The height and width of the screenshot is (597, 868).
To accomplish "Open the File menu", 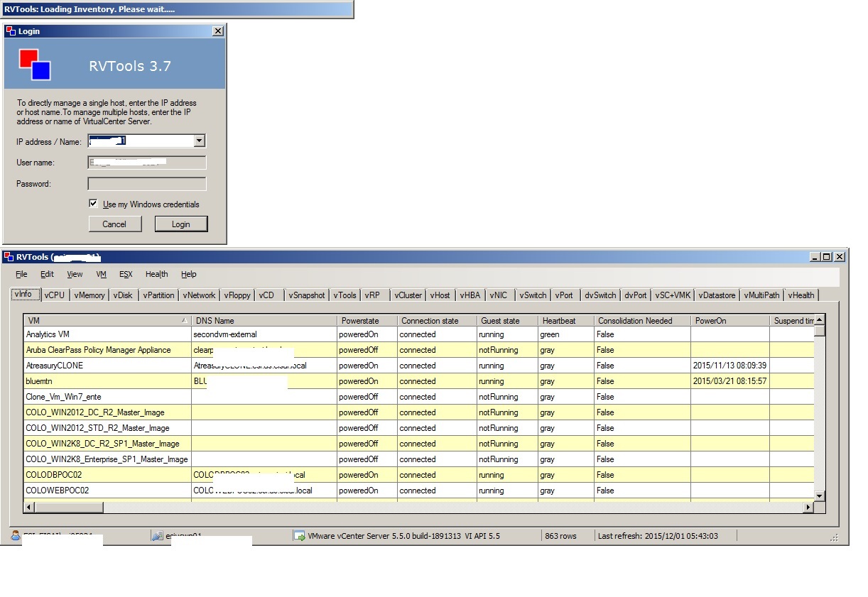I will click(x=21, y=274).
